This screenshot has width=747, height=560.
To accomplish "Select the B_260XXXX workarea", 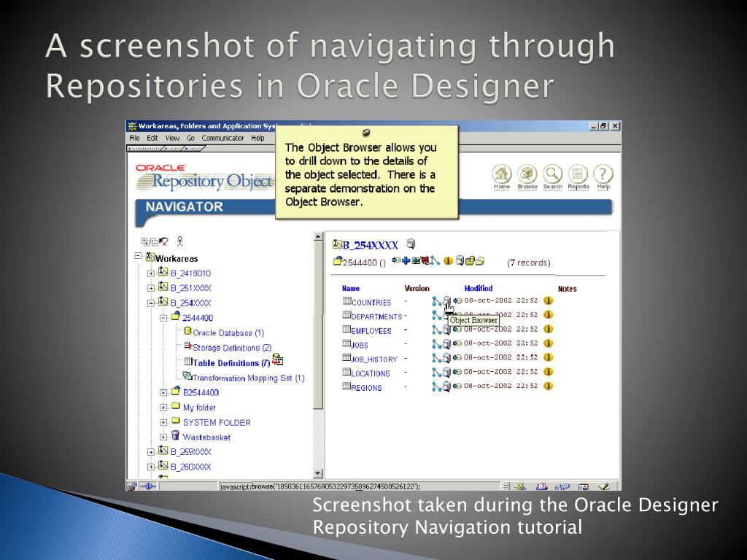I will pyautogui.click(x=190, y=467).
